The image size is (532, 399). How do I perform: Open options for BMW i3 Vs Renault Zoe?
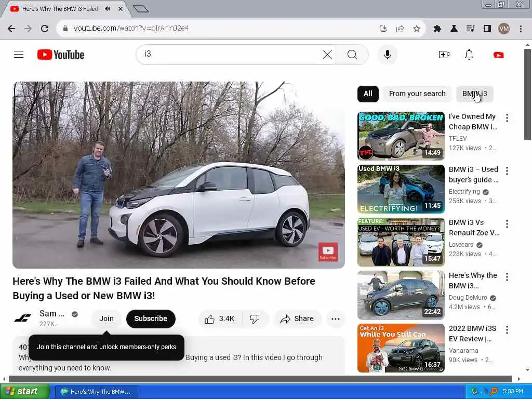pyautogui.click(x=507, y=223)
